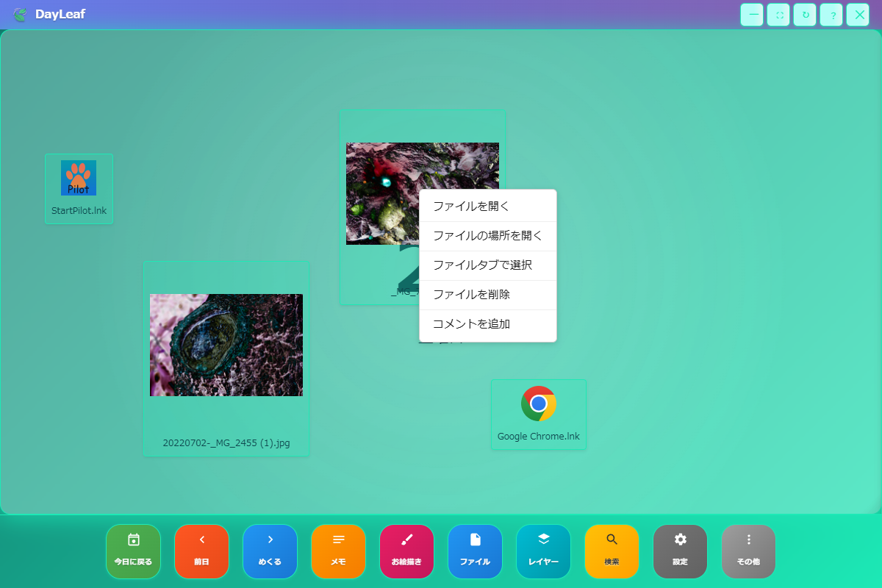The width and height of the screenshot is (882, 588).
Task: Open the ファイル (file) panel
Action: (x=475, y=551)
